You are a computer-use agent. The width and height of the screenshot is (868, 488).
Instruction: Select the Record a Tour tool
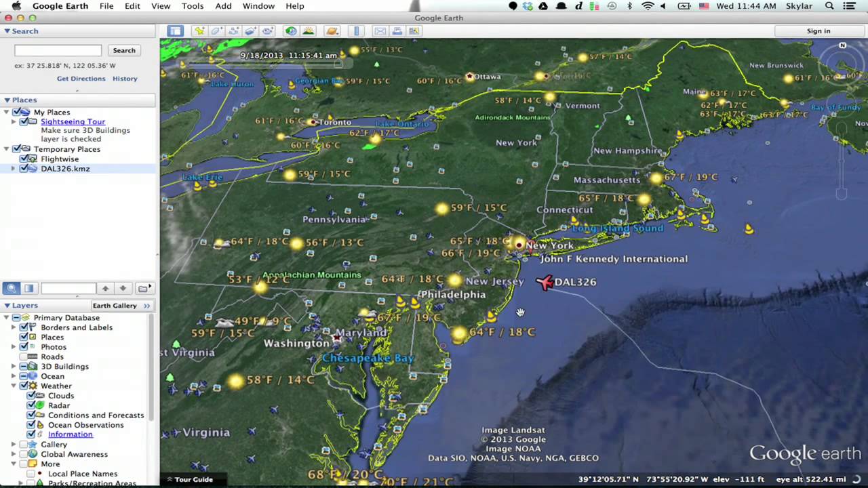click(x=267, y=30)
